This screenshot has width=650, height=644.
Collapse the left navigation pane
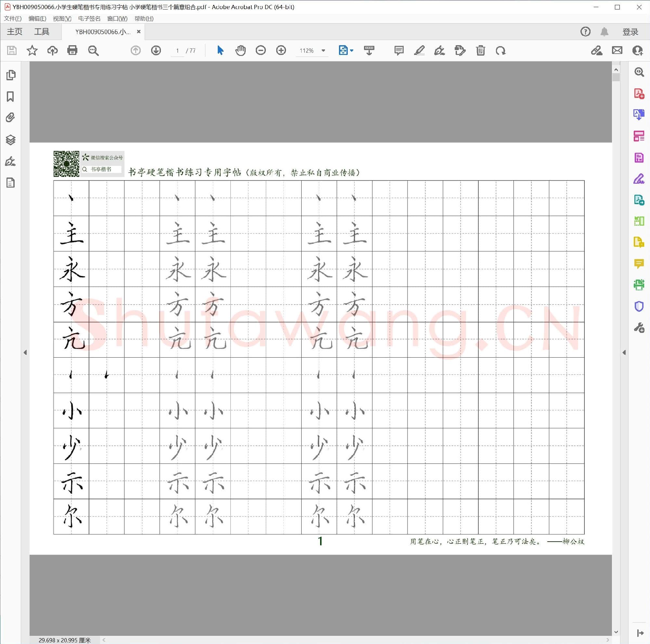point(26,352)
